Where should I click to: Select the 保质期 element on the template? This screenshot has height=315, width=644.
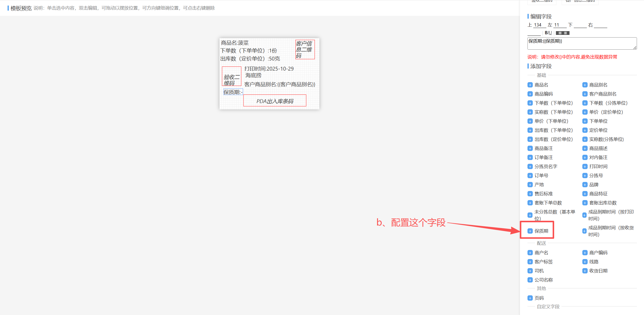pos(233,92)
